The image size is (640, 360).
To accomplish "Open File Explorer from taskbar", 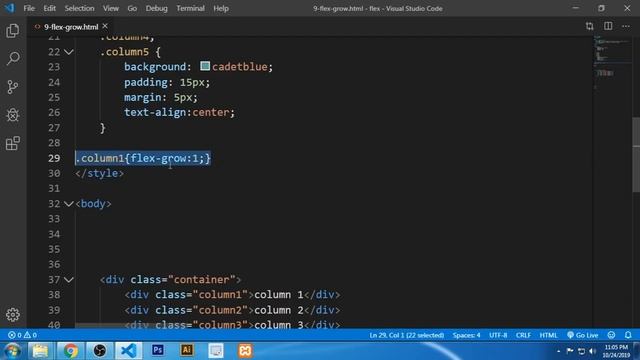I will click(40, 351).
